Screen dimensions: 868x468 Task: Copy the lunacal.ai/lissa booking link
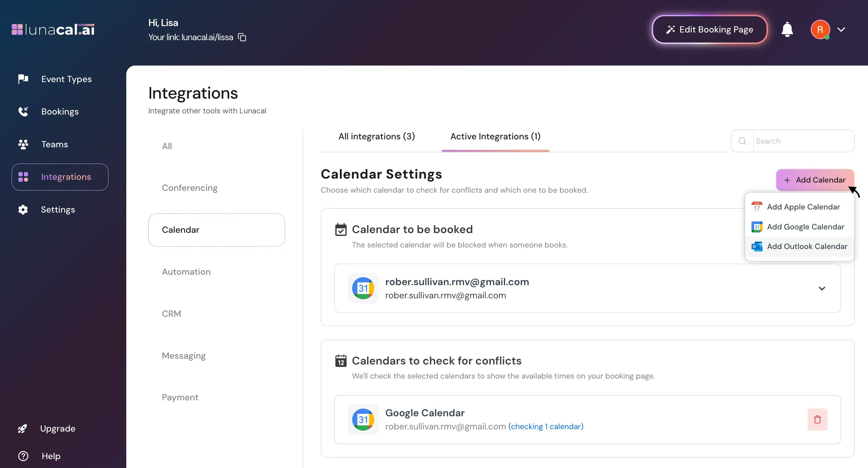coord(242,37)
